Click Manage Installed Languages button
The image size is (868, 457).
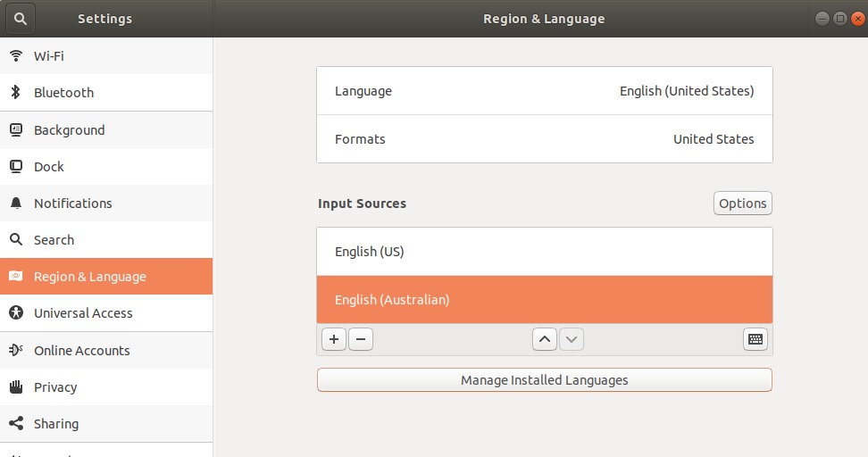point(545,380)
